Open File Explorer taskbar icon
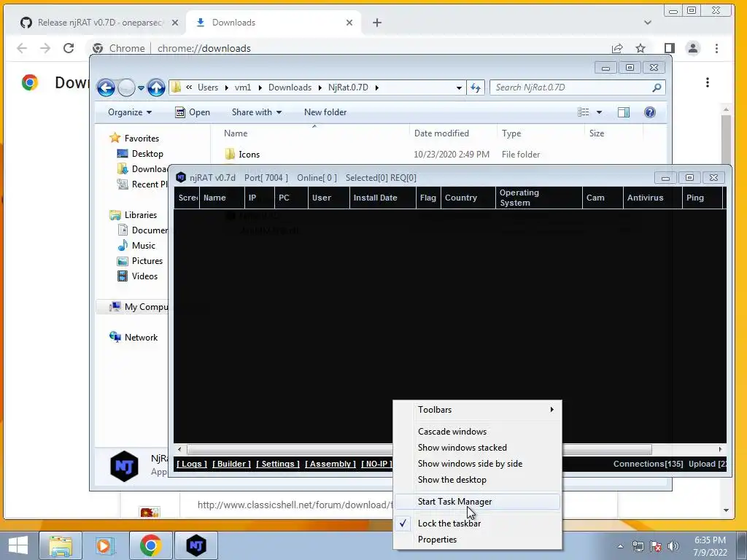747x560 pixels. coord(61,545)
